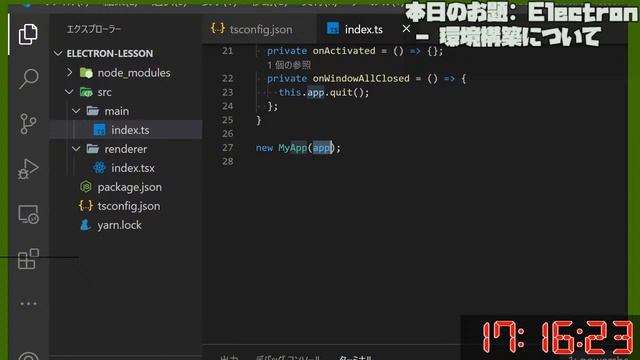The height and width of the screenshot is (360, 640).
Task: Click the renderer folder icon
Action: [93, 149]
